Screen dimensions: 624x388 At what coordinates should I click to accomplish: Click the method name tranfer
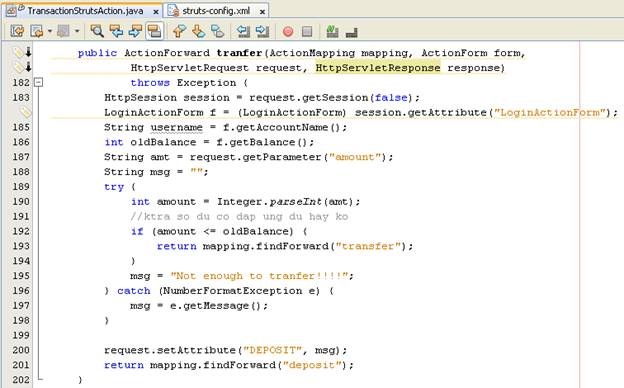239,53
